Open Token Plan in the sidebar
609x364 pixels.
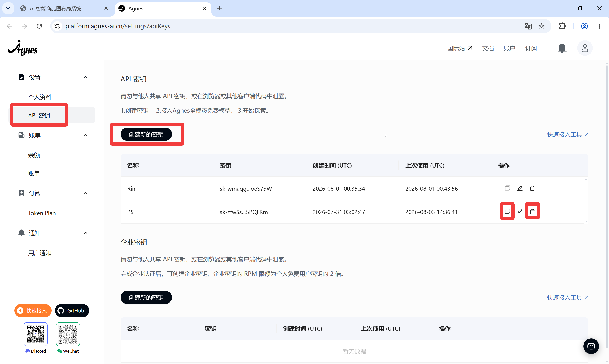42,213
